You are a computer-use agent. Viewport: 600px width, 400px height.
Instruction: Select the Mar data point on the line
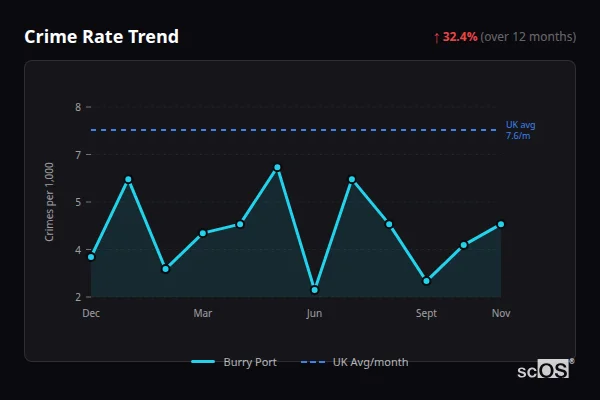coord(203,233)
